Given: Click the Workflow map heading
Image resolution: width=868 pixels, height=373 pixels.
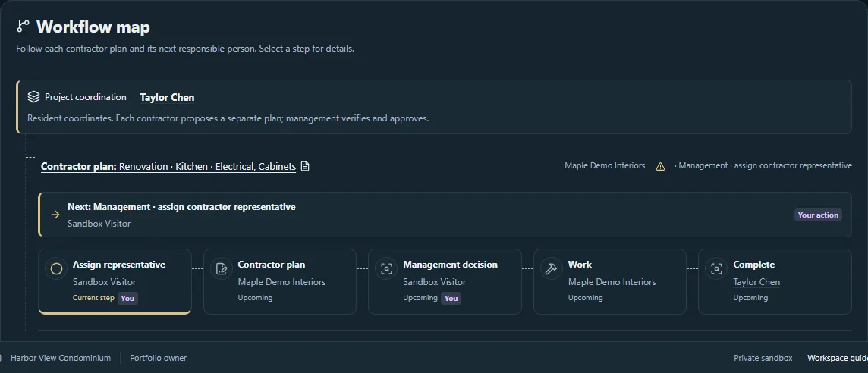Looking at the screenshot, I should pos(93,27).
